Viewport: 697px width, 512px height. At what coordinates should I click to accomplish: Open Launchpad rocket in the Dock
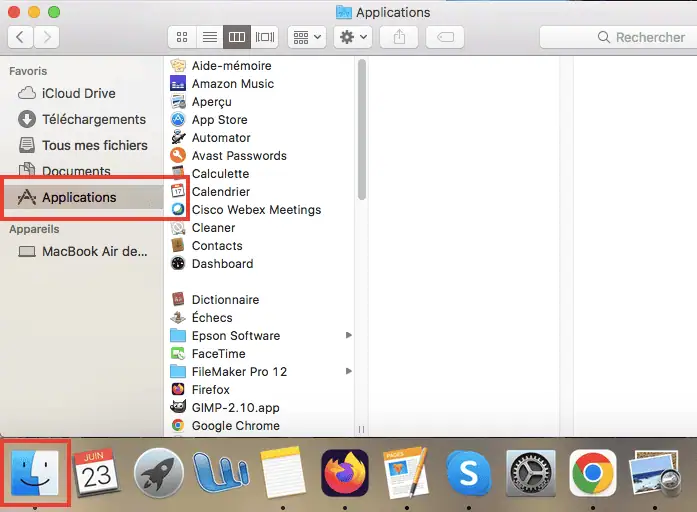click(x=158, y=473)
